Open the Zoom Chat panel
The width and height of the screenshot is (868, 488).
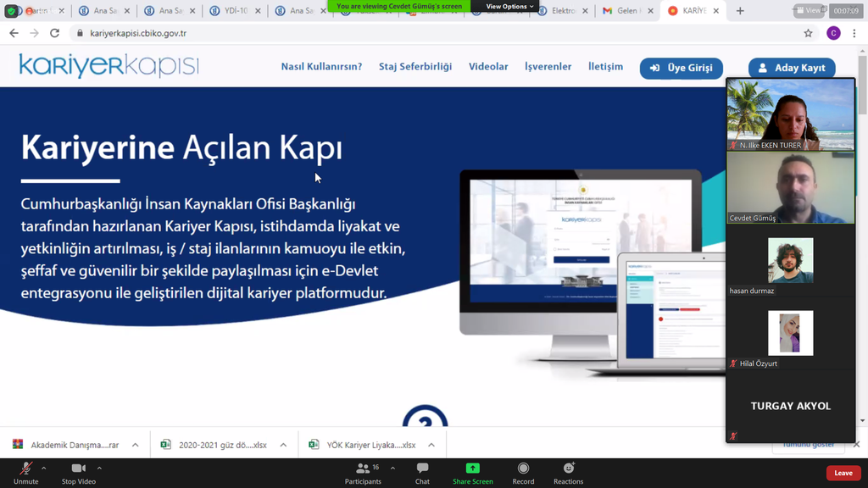(x=422, y=474)
